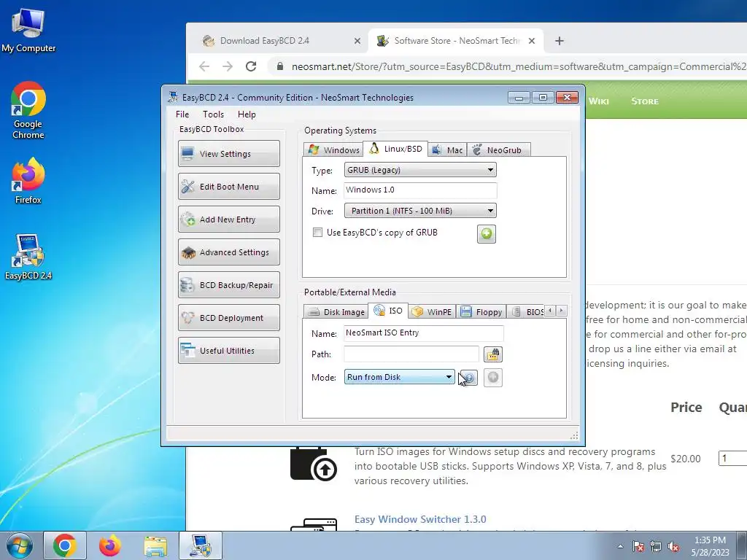Click the ISO entry Name field

pos(424,332)
